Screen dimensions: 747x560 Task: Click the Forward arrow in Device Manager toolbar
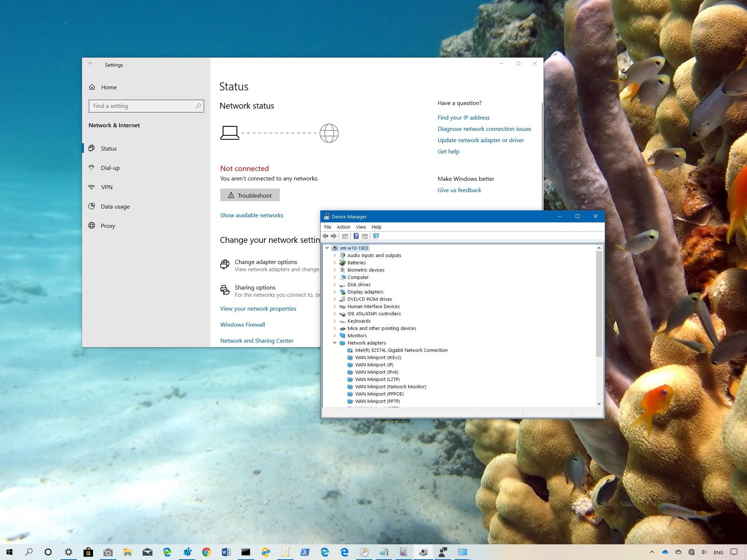click(x=333, y=236)
